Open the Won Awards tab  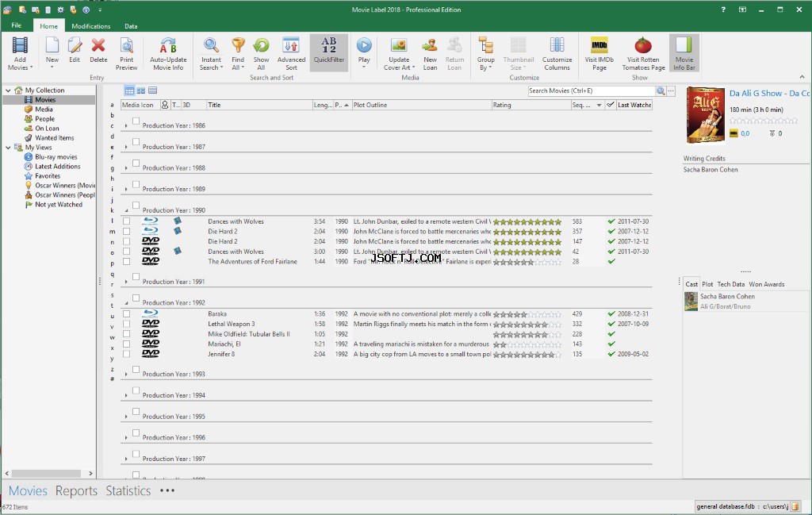(x=767, y=284)
